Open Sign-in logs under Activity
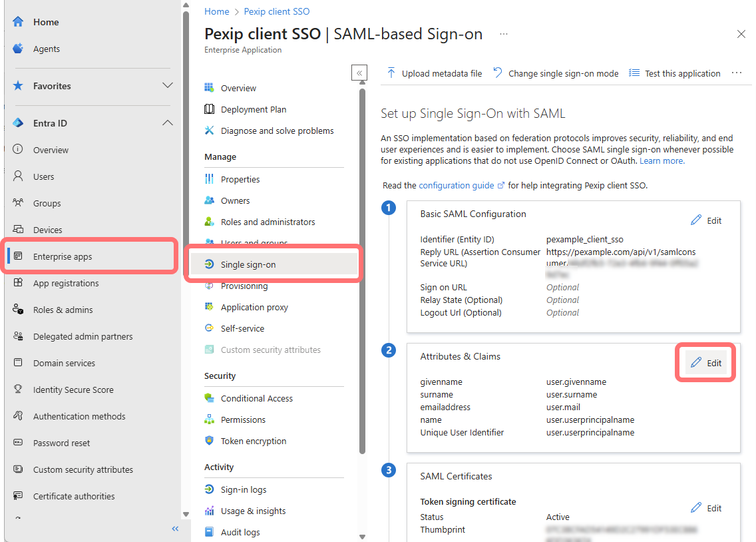756x542 pixels. [x=244, y=489]
